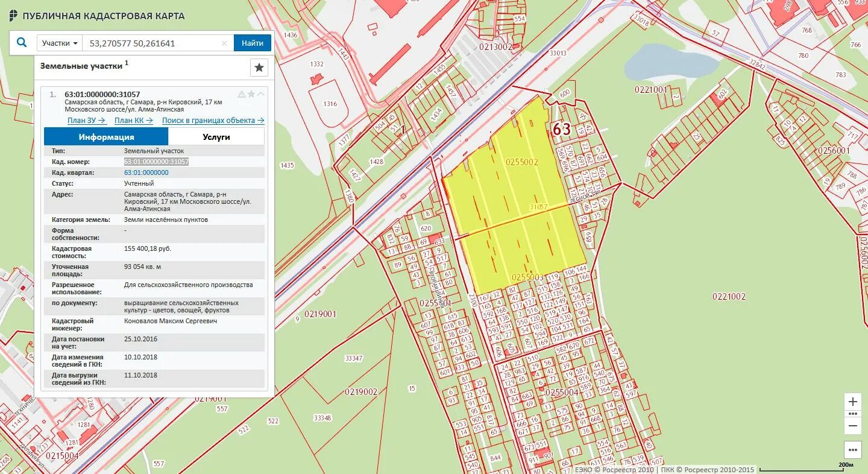Image resolution: width=868 pixels, height=474 pixels.
Task: Zoom in on the map
Action: pos(852,402)
